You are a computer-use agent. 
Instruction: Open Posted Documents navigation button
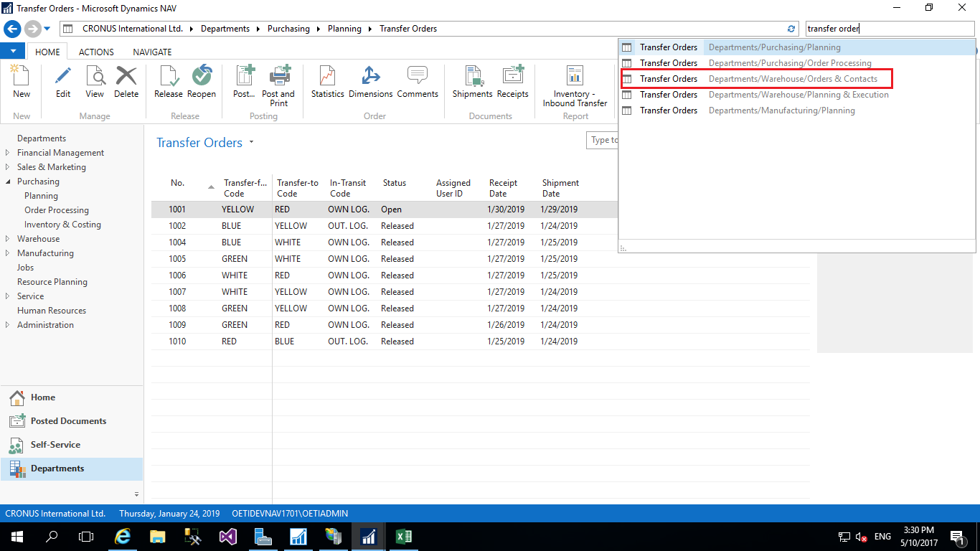72,421
